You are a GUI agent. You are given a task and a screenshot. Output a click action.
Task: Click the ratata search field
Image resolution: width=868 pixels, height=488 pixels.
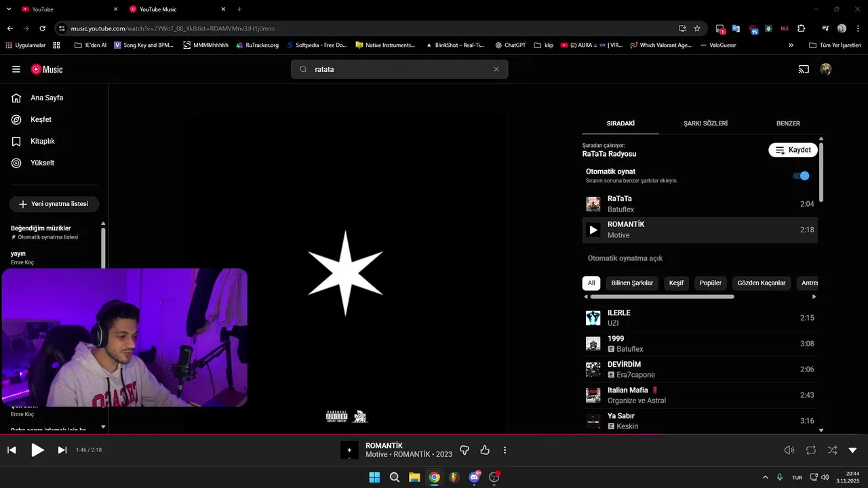399,69
